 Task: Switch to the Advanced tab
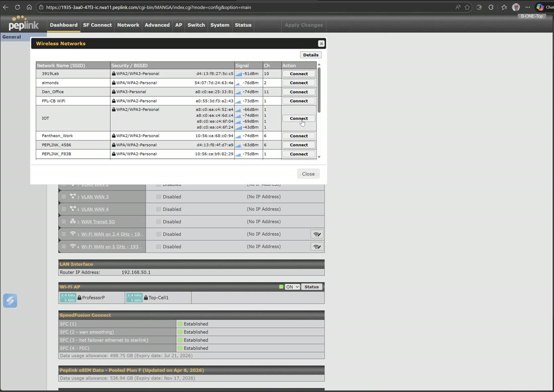pyautogui.click(x=157, y=25)
